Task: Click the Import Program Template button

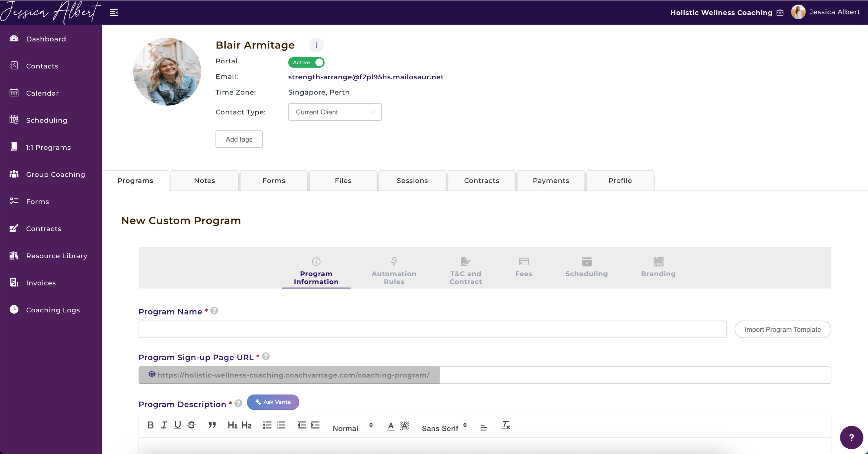Action: [x=783, y=330]
